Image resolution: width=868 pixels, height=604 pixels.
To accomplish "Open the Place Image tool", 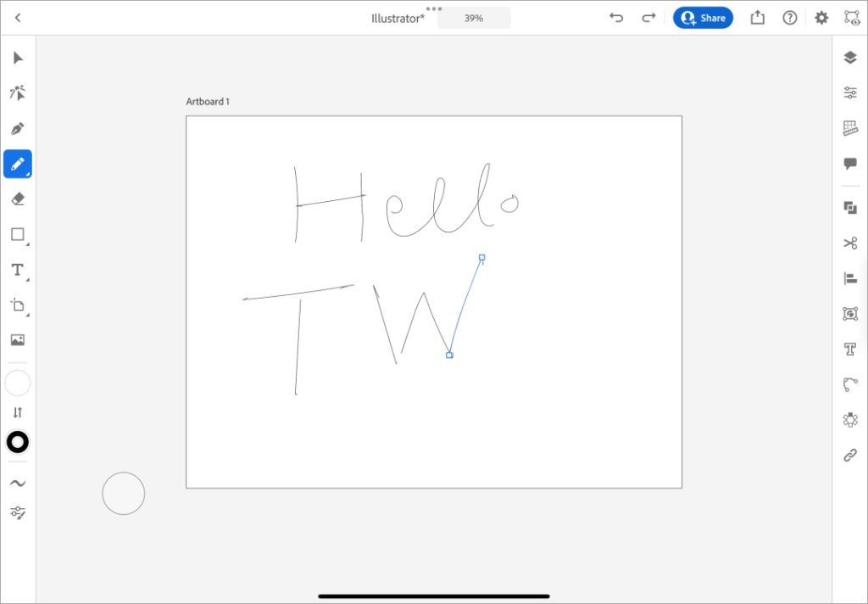I will pyautogui.click(x=18, y=340).
